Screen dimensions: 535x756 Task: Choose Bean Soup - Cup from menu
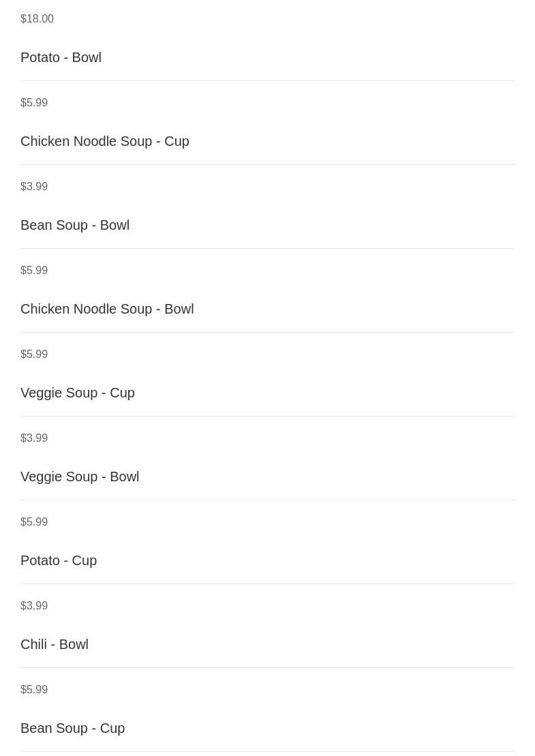(x=72, y=729)
